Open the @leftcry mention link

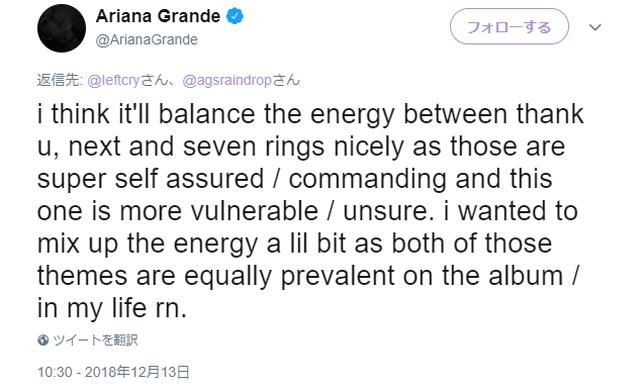coord(114,80)
